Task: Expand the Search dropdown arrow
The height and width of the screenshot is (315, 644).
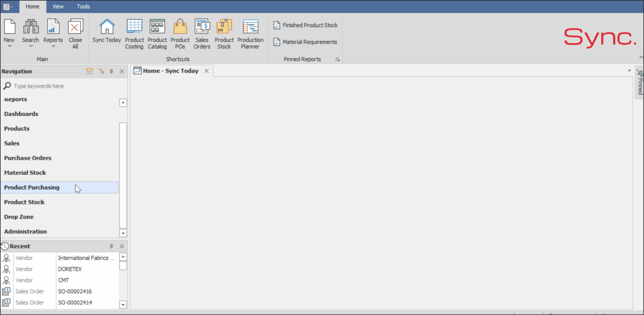Action: (x=30, y=46)
